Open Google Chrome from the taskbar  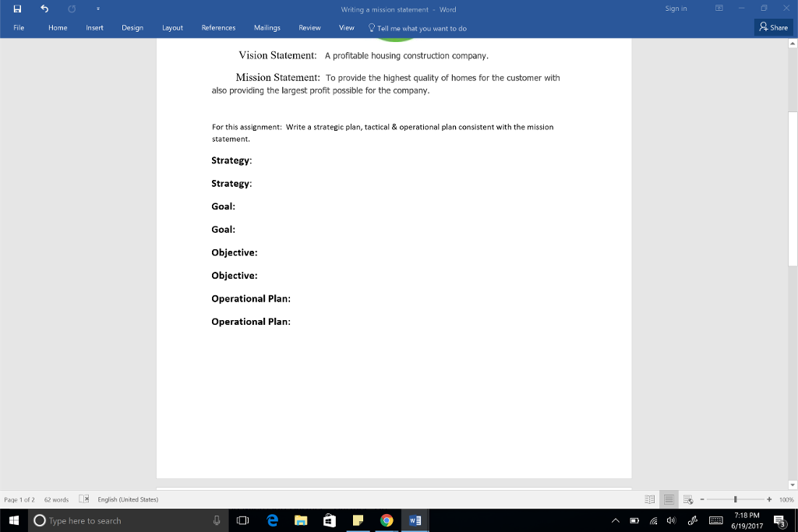pos(387,520)
